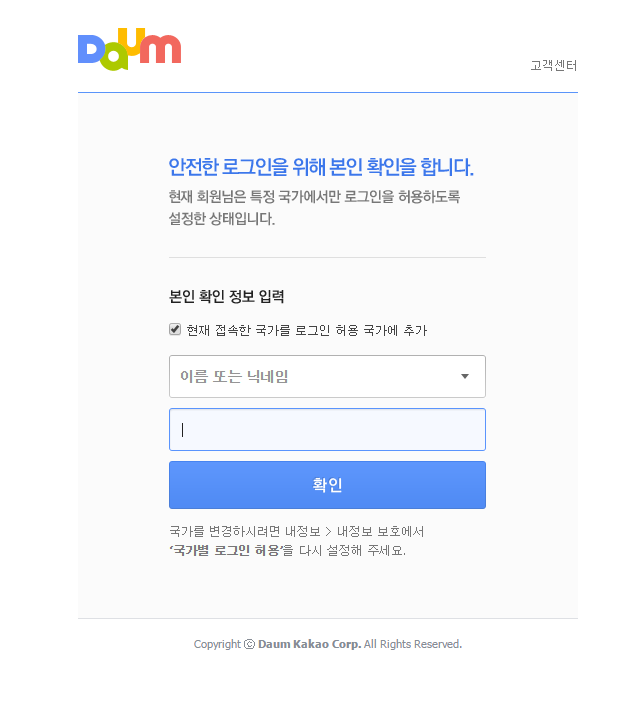Click the 본인 확인 정보 입력 section title
The height and width of the screenshot is (713, 643).
pyautogui.click(x=226, y=296)
